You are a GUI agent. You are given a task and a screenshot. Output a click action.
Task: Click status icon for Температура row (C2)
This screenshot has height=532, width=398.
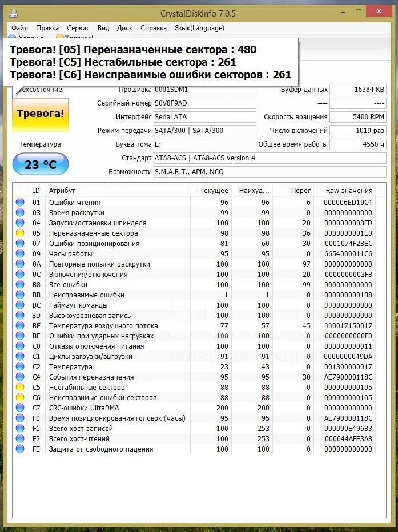pos(20,367)
